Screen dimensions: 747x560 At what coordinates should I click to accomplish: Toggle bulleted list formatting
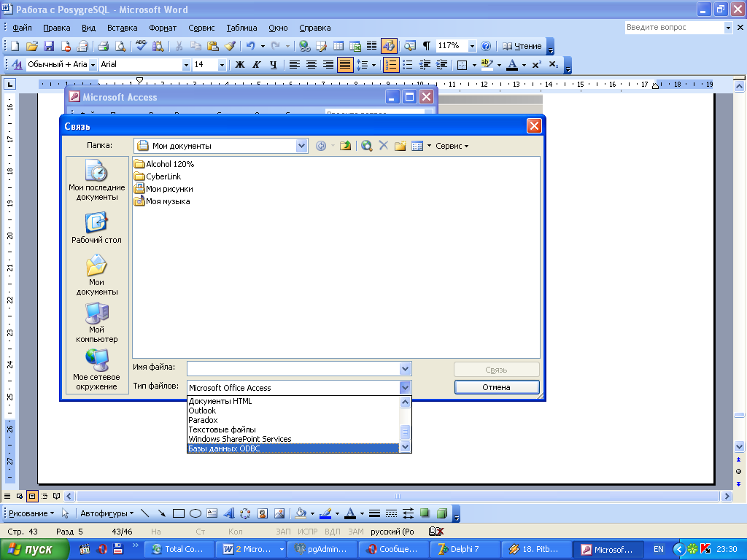coord(407,64)
